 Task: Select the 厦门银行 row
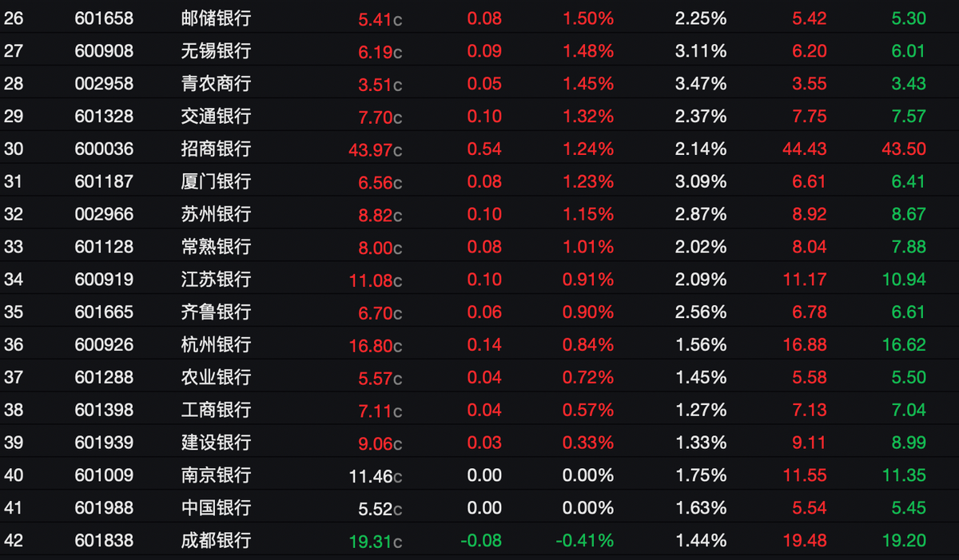[x=479, y=181]
